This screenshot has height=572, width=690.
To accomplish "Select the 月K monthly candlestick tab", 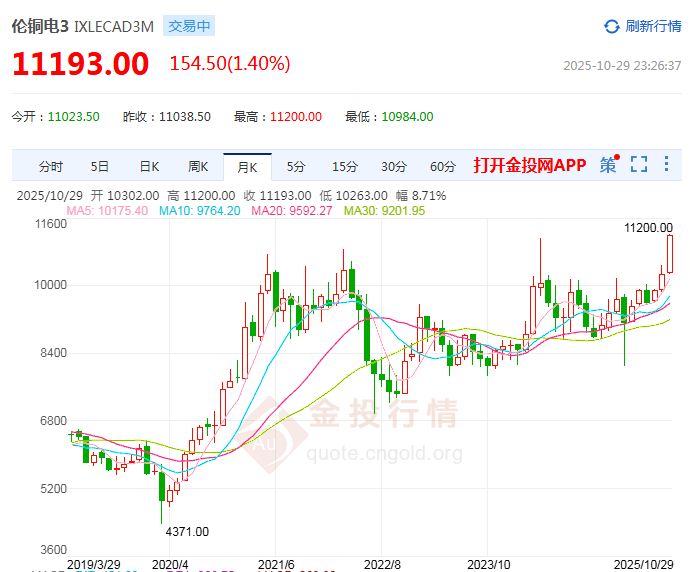I will tap(247, 167).
